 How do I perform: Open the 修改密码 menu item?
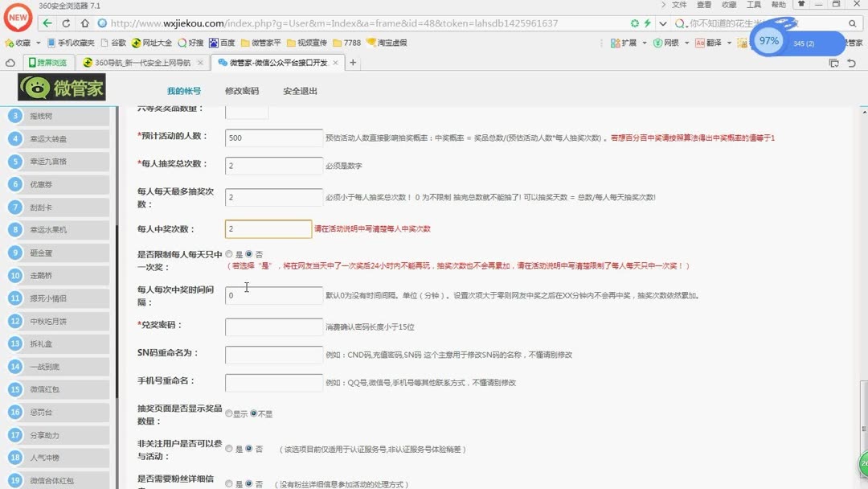241,89
